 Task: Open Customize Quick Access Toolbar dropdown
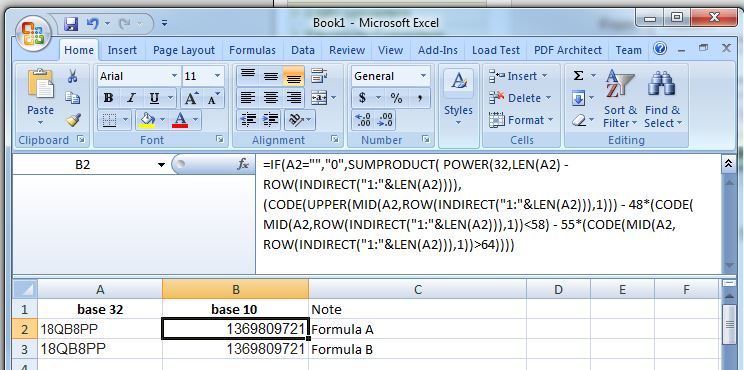pos(164,23)
